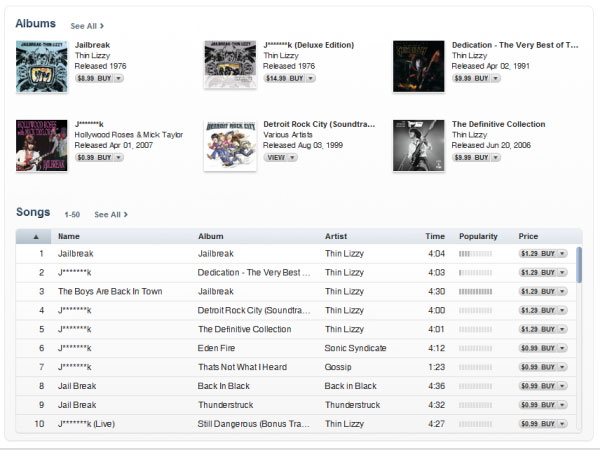This screenshot has height=450, width=600.
Task: Expand the dropdown arrow beside $8.99 BUY for Jailbreak
Action: tap(119, 78)
